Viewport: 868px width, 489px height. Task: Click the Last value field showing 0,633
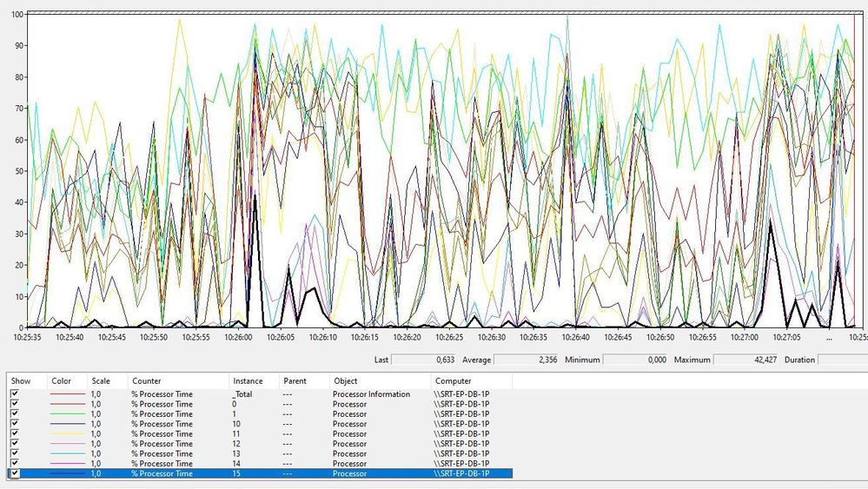pos(424,360)
